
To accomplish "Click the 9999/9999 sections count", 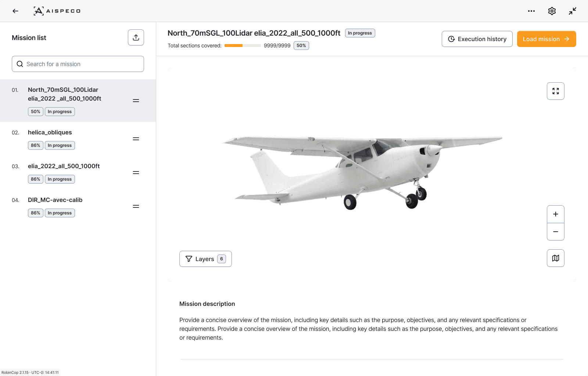I will (277, 46).
